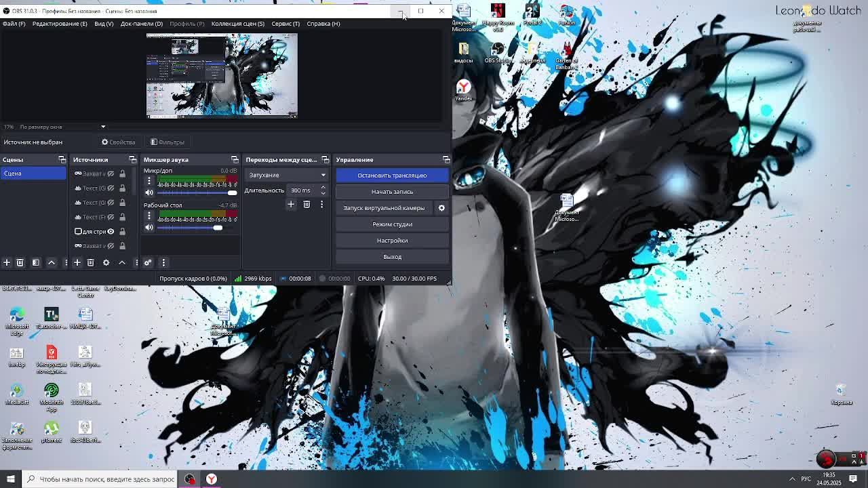This screenshot has height=488, width=868.
Task: Show hidden system tray icons chevron
Action: [x=792, y=479]
